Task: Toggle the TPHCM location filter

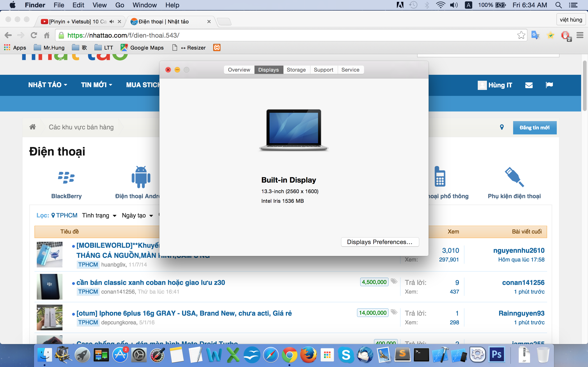Action: tap(64, 215)
